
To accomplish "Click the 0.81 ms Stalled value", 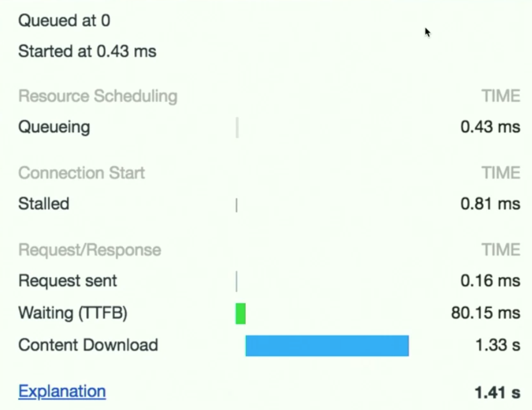I will coord(490,204).
